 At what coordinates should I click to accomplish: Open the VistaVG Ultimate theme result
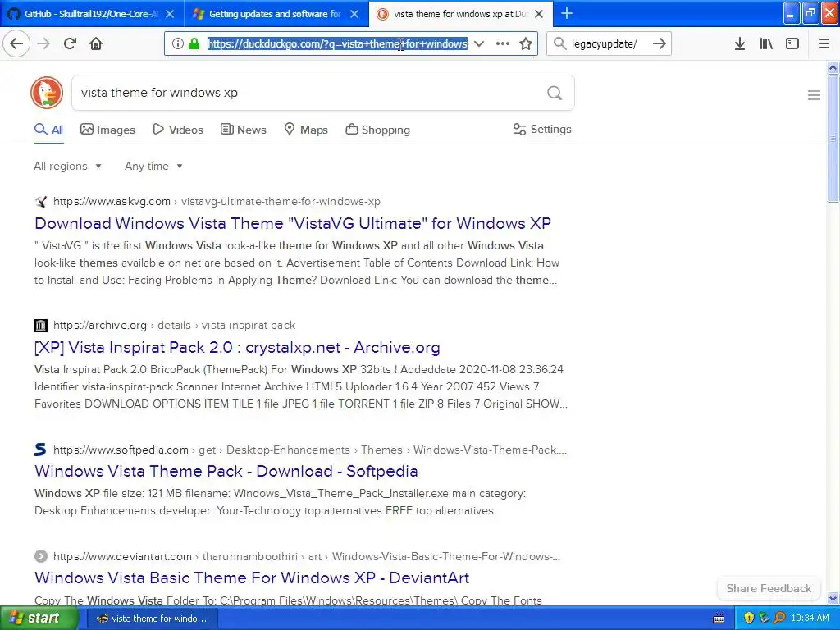click(293, 223)
